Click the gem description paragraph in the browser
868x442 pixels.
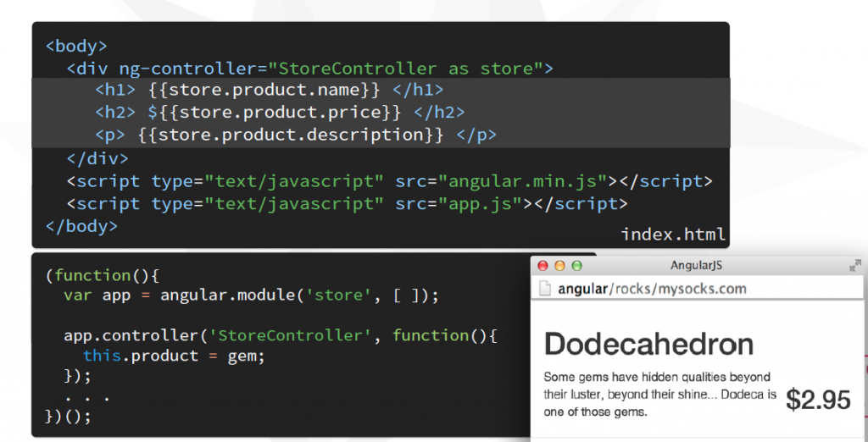[659, 395]
